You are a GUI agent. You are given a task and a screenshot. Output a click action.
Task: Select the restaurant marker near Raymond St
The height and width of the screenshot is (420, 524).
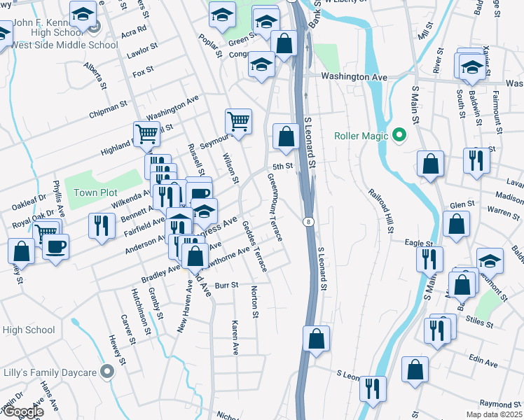click(x=373, y=389)
